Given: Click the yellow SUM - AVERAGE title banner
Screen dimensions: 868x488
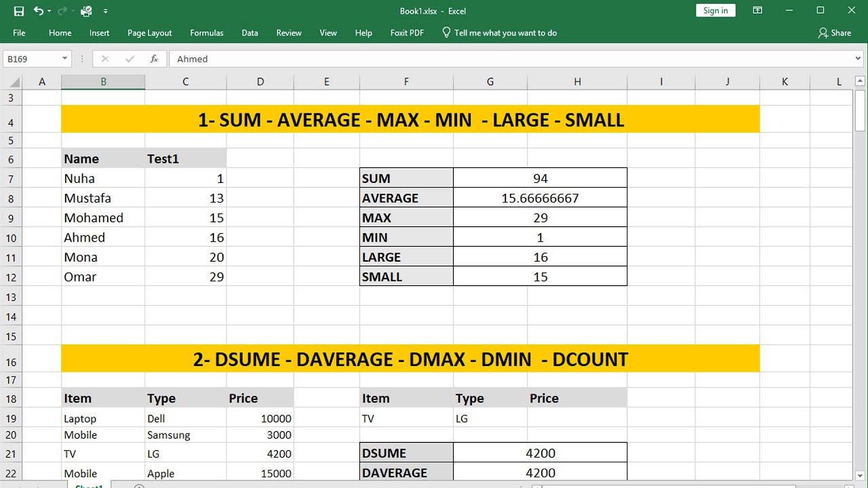Looking at the screenshot, I should click(x=410, y=119).
